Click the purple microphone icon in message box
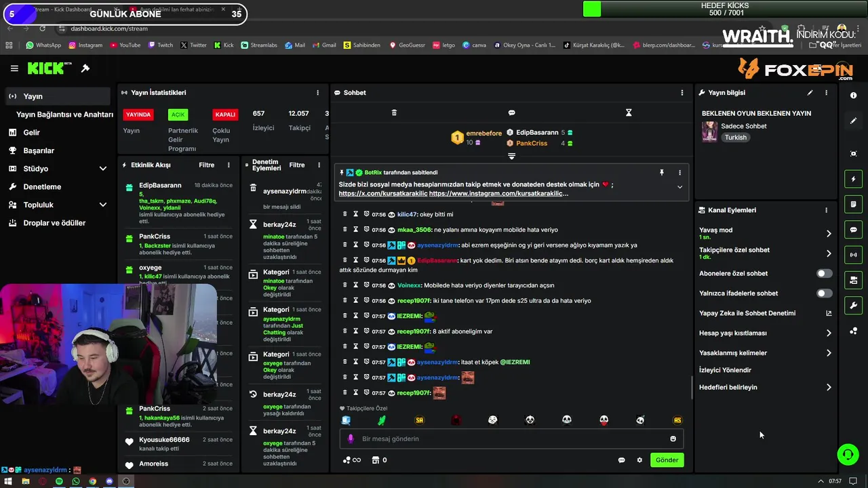The width and height of the screenshot is (868, 488). 351,439
